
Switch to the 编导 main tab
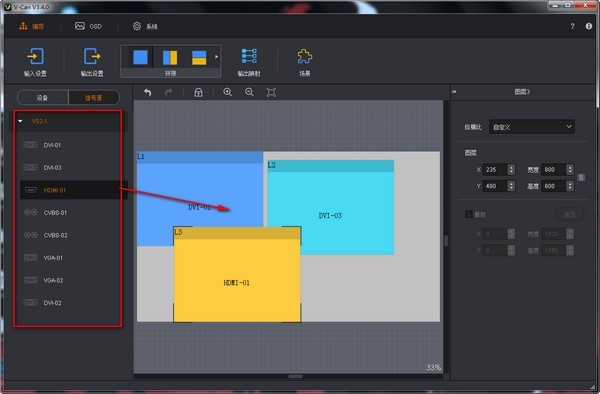click(32, 26)
